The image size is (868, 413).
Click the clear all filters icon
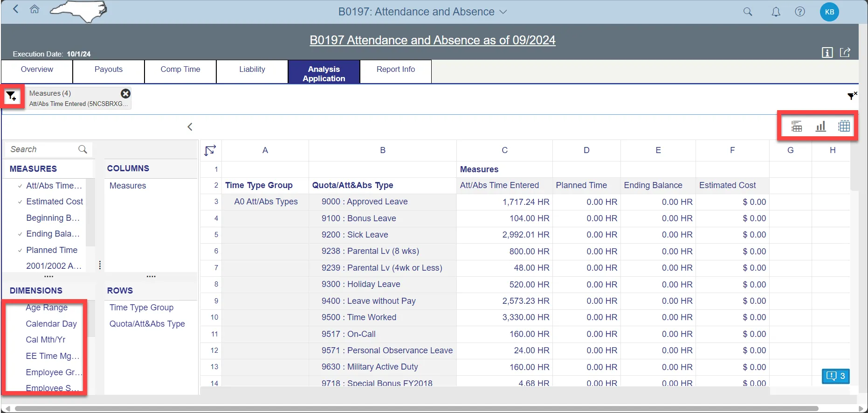pyautogui.click(x=852, y=96)
